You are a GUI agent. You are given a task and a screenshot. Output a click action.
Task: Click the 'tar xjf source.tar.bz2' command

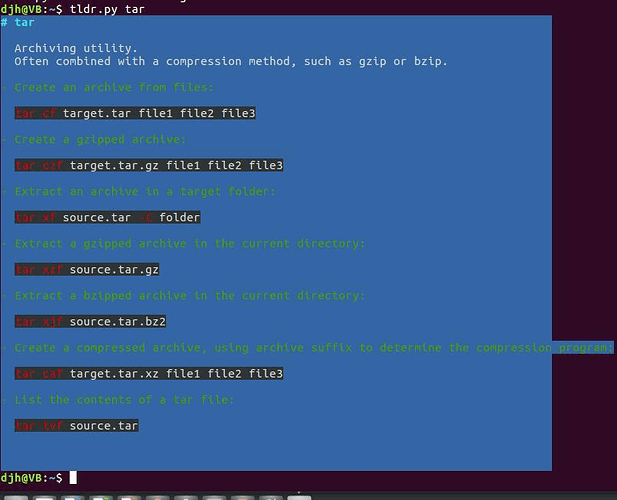[90, 321]
